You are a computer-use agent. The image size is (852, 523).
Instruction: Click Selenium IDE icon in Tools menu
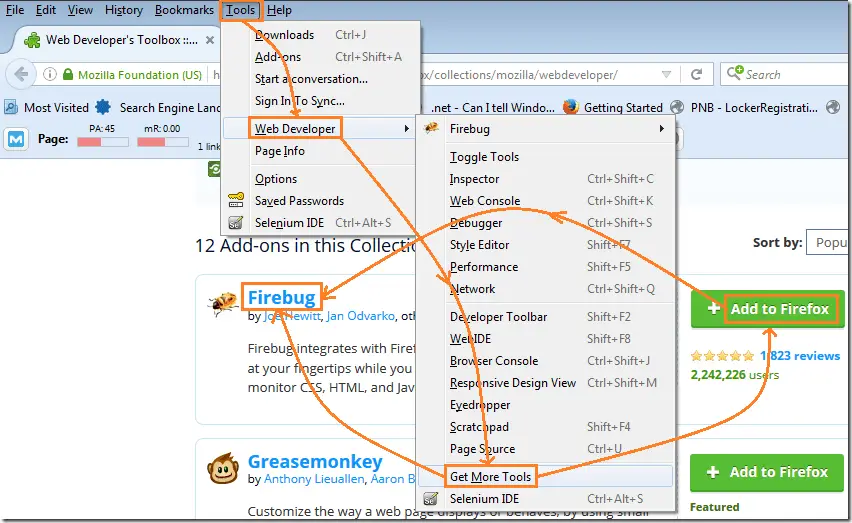pyautogui.click(x=235, y=223)
